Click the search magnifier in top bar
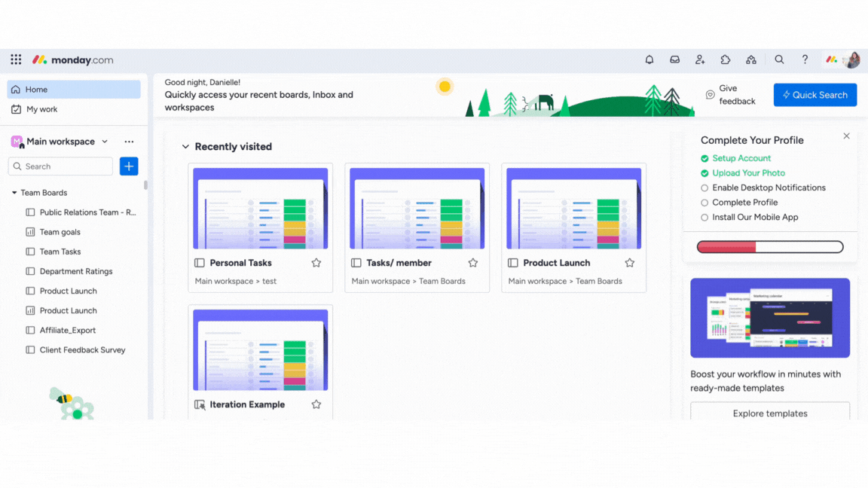This screenshot has width=868, height=488. click(780, 60)
